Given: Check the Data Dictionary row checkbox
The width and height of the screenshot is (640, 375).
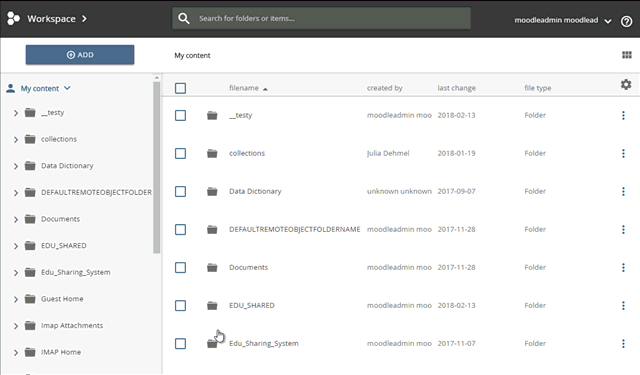Looking at the screenshot, I should pyautogui.click(x=180, y=191).
